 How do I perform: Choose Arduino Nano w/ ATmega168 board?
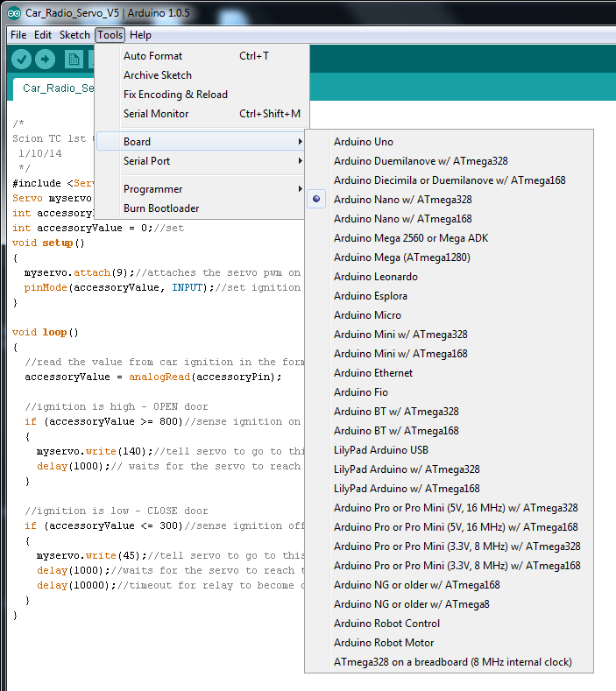click(449, 219)
